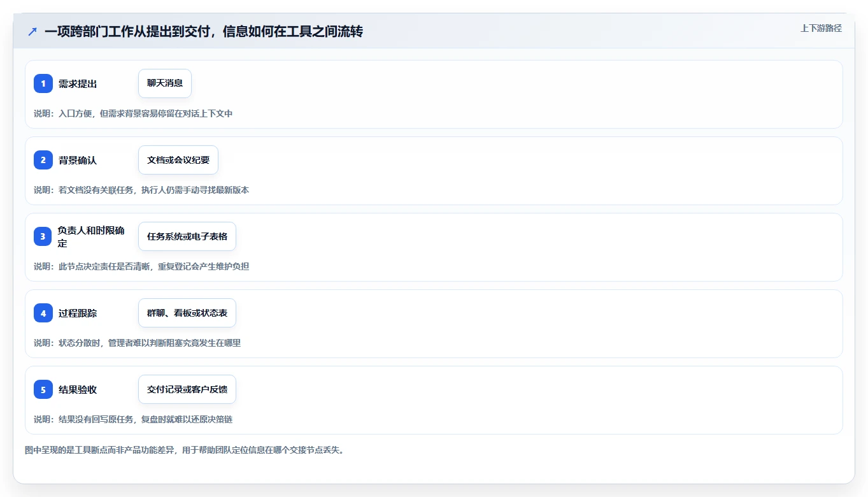This screenshot has height=497, width=868.
Task: Select step number 1 badge
Action: click(x=43, y=83)
